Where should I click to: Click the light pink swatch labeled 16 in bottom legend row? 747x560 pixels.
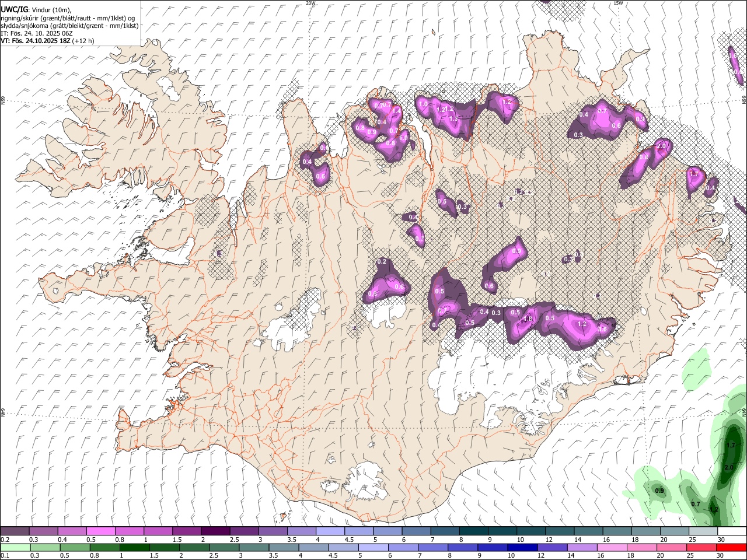tap(612, 547)
